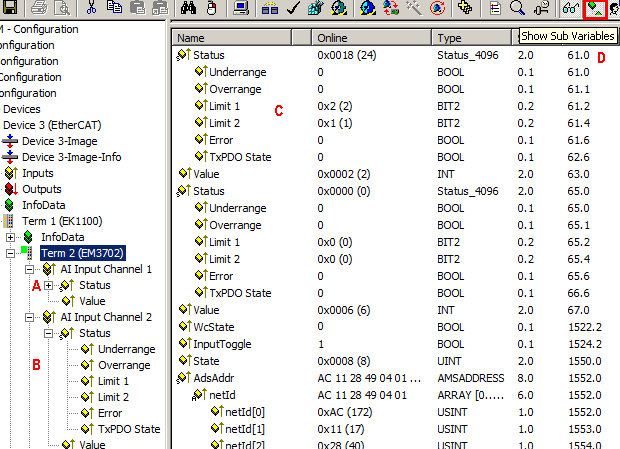Screen dimensions: 620x449
Task: Select Device 3 (EtherCAT) tree node
Action: (52, 125)
